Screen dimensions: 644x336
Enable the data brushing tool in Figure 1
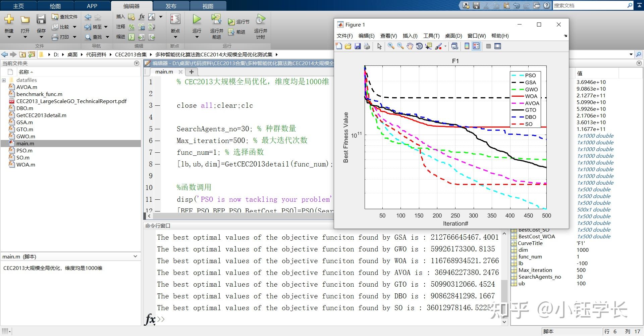(x=438, y=46)
